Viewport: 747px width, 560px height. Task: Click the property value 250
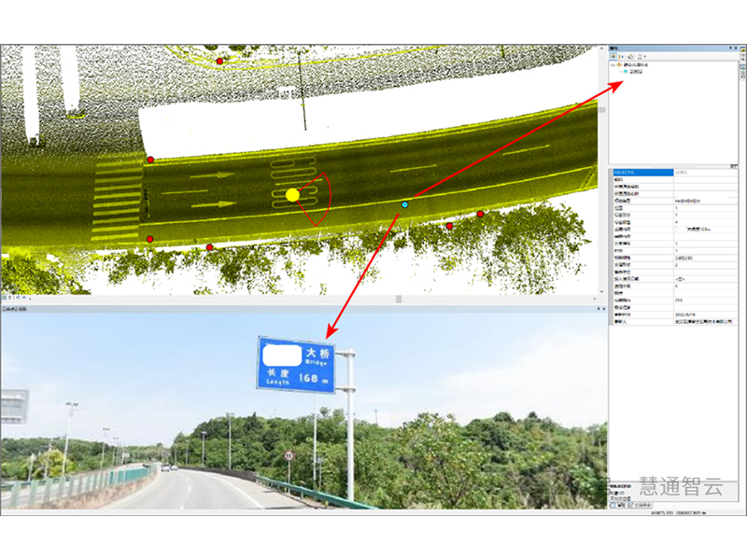click(x=679, y=300)
